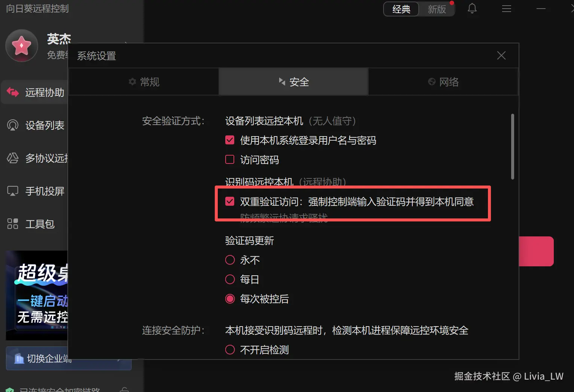Click the 安全验证方式 label

(173, 121)
